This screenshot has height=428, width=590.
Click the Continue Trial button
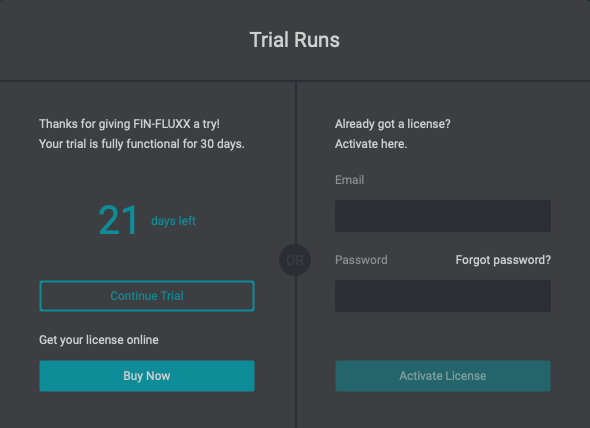[147, 296]
